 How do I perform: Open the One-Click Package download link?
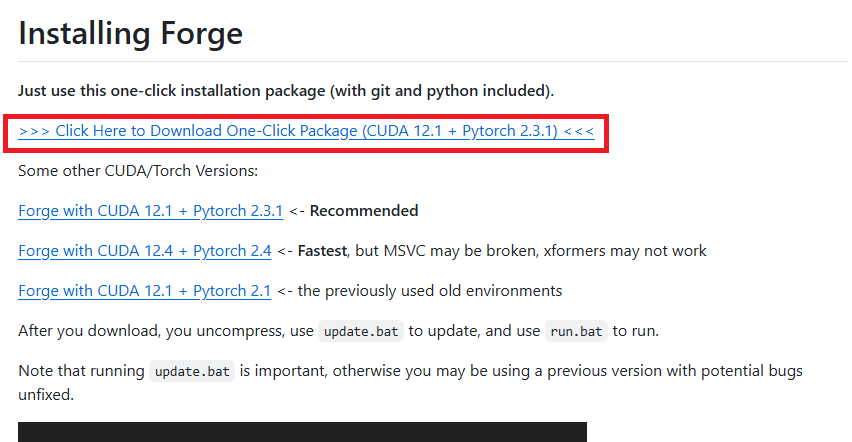tap(306, 131)
